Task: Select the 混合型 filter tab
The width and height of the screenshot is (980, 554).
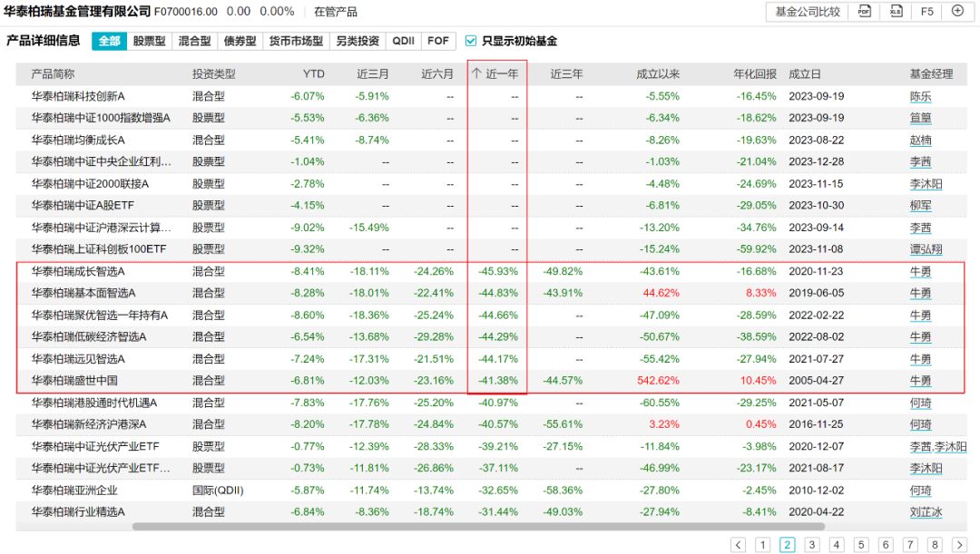Action: 194,41
